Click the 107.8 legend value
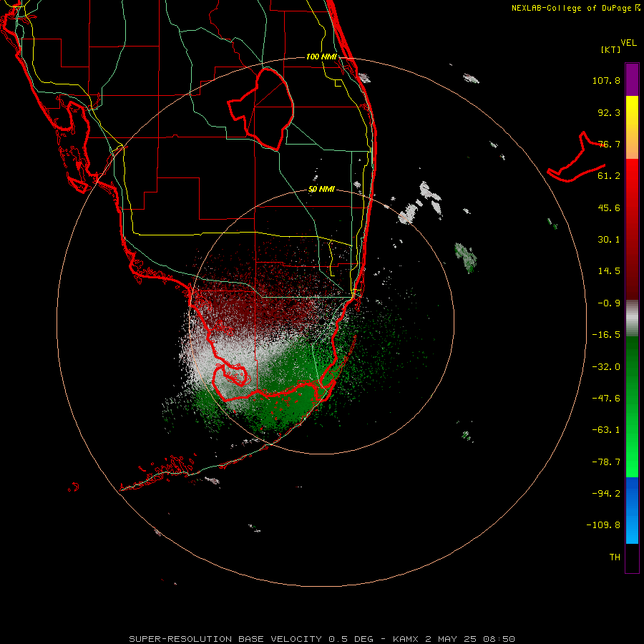The width and height of the screenshot is (644, 644). 606,80
